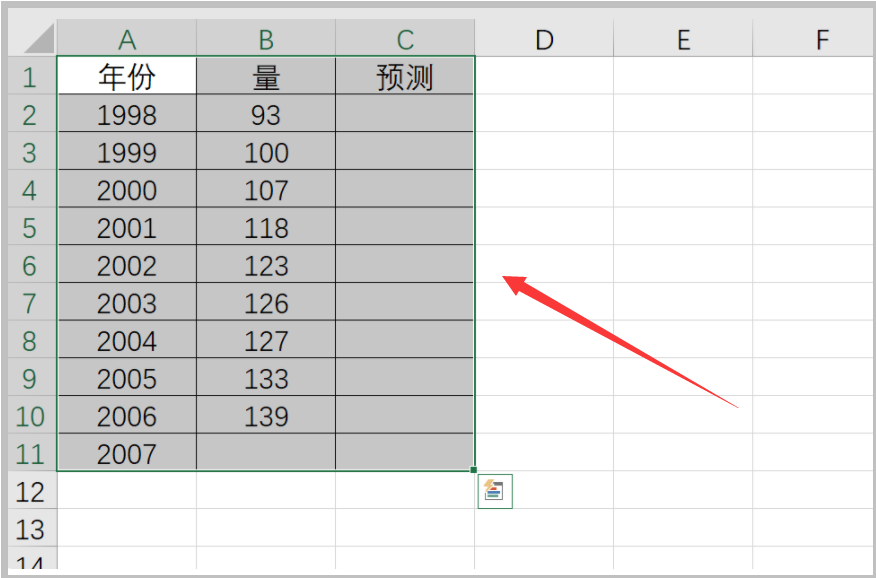The image size is (876, 578).
Task: Select row 10 header
Action: (32, 415)
